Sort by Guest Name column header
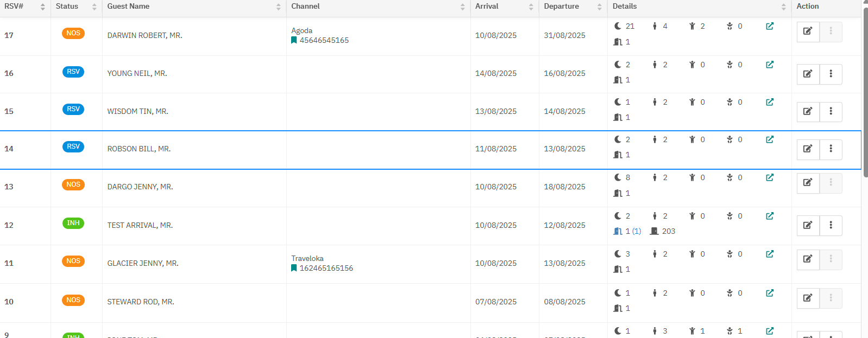 coord(278,7)
